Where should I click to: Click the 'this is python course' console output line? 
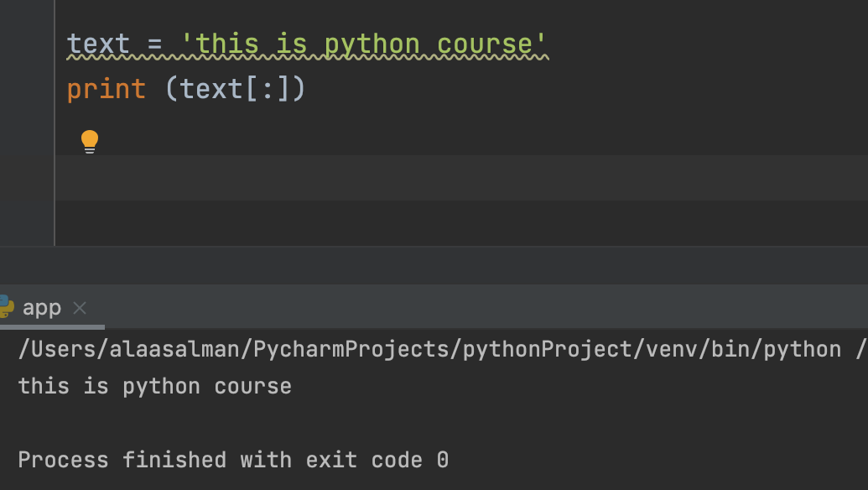click(x=155, y=387)
